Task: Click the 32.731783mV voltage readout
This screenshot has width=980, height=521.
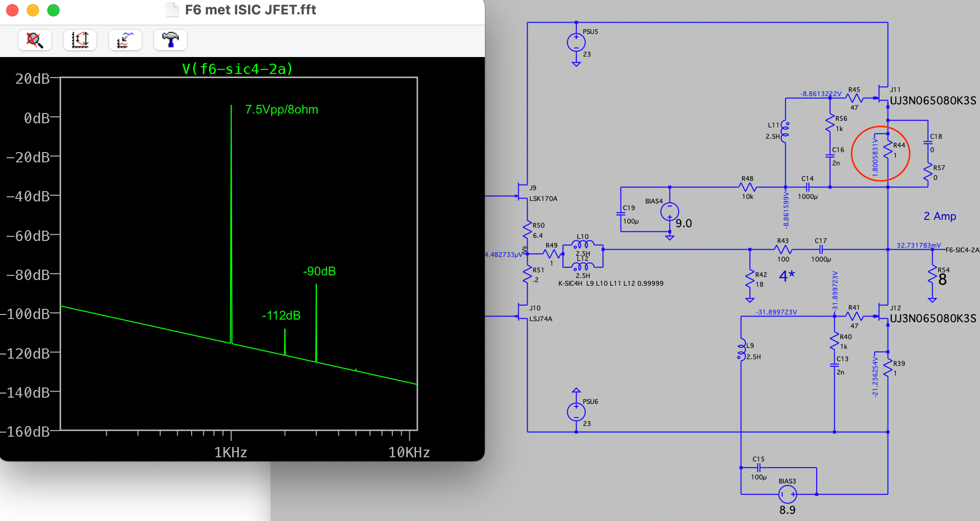Action: tap(919, 246)
